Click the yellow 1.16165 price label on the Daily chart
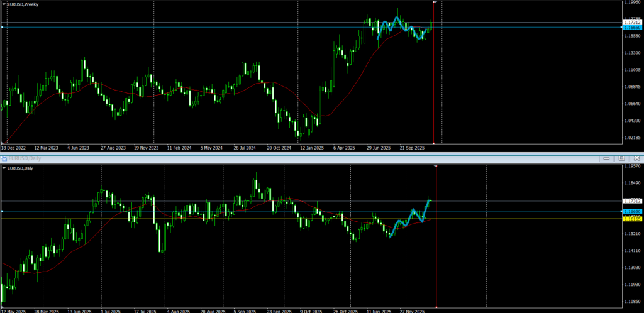This screenshot has width=644, height=313. [x=631, y=219]
